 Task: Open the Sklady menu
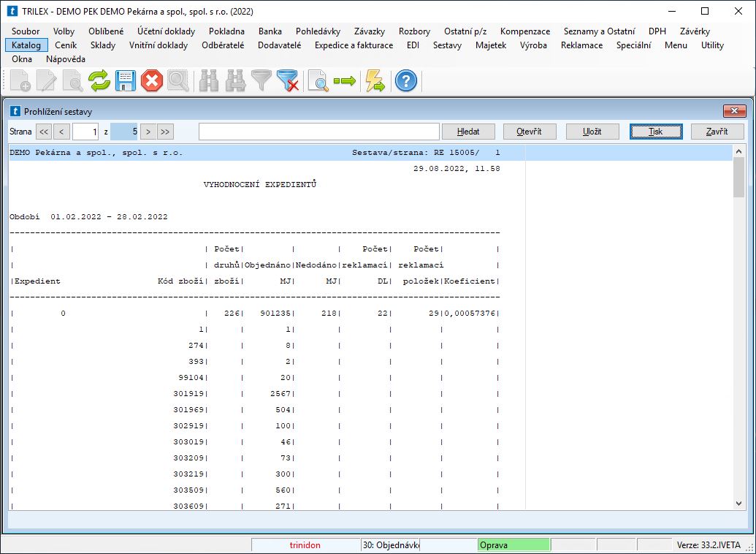pos(103,45)
